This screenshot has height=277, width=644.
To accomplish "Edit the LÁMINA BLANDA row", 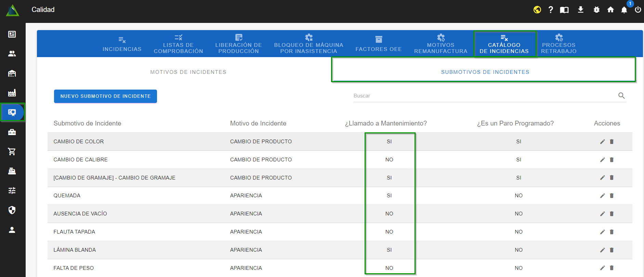I will [602, 250].
